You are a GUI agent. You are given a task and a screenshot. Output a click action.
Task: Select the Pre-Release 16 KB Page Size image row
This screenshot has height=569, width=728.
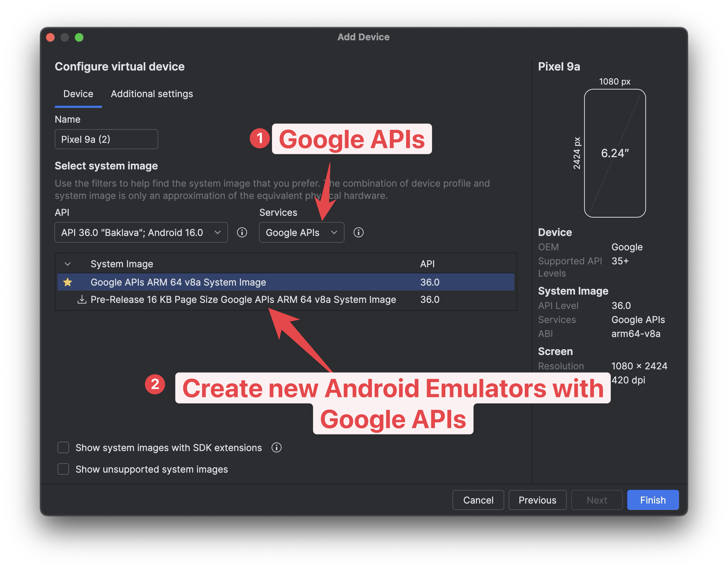pos(243,299)
